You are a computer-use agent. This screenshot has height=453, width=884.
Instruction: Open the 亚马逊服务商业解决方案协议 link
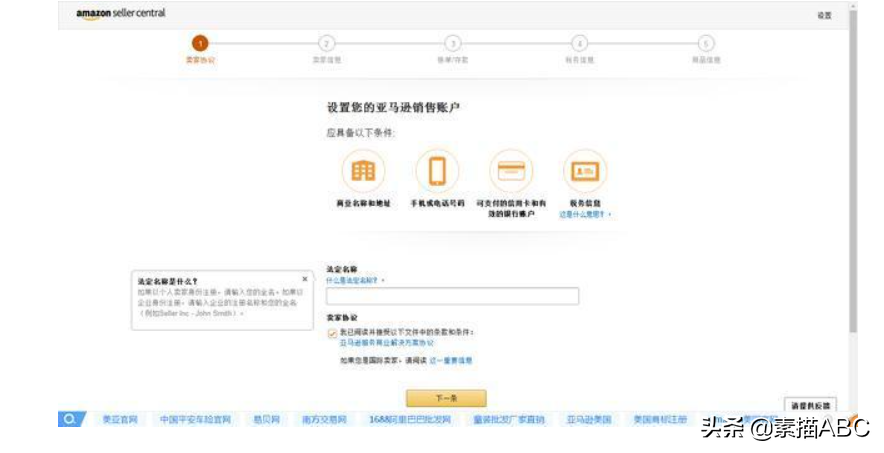pos(387,343)
